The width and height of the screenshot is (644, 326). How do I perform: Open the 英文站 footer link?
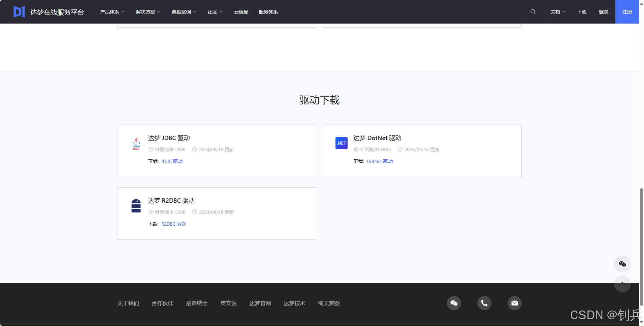click(x=228, y=303)
